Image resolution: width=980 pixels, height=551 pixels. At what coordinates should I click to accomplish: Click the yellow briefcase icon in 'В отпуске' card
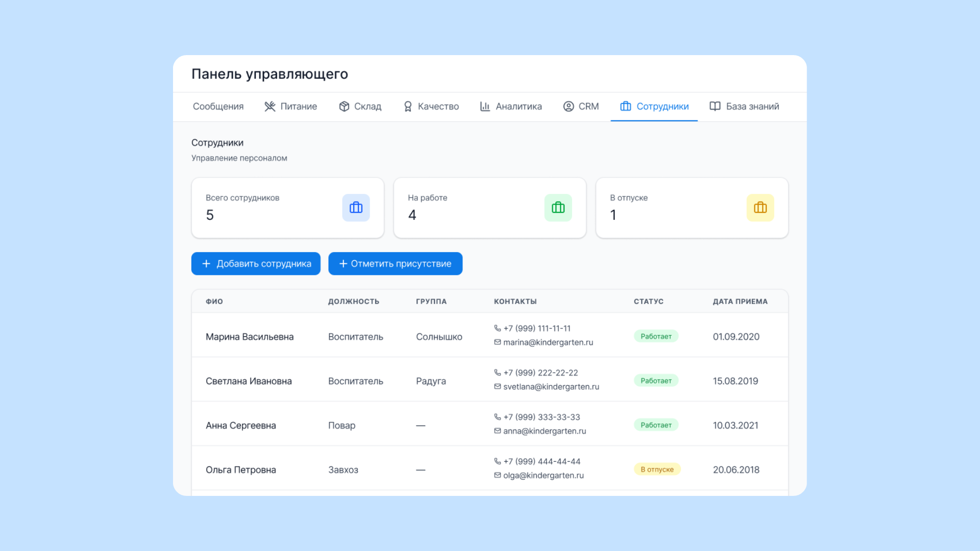760,208
